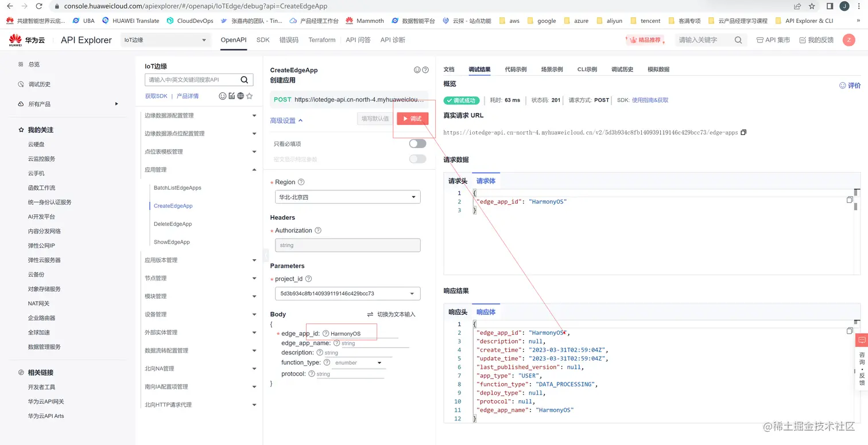Click the browser back arrow
The image size is (868, 445).
10,6
